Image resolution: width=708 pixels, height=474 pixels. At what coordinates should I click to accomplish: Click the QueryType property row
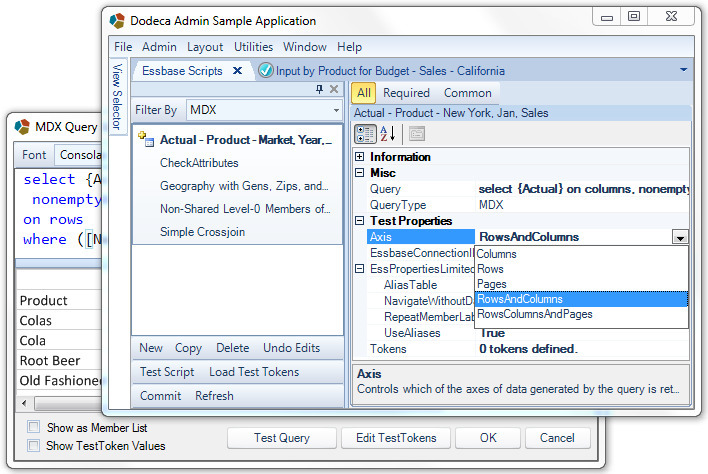(528, 205)
